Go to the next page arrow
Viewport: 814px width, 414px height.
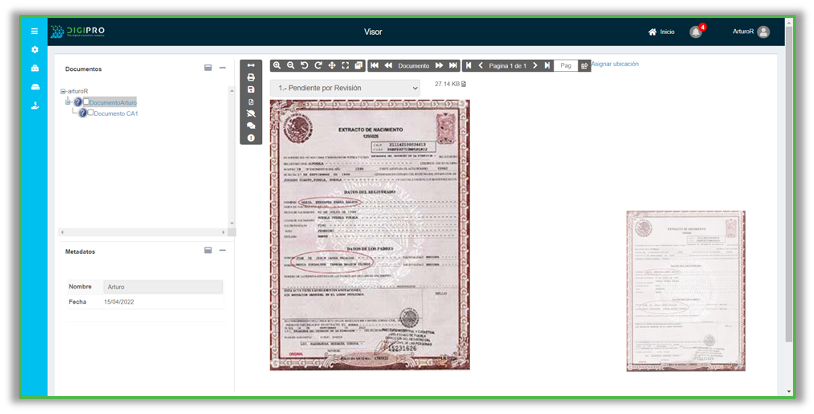point(535,65)
